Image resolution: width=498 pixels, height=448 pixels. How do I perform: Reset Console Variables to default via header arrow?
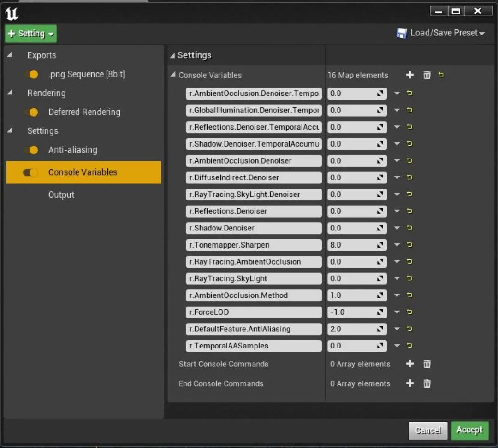[x=441, y=75]
